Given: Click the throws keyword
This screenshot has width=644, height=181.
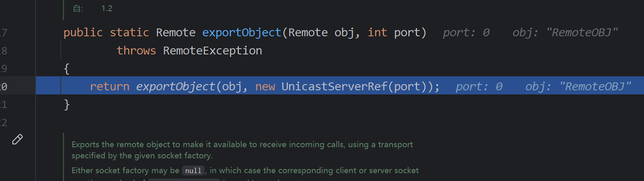Looking at the screenshot, I should (x=136, y=51).
